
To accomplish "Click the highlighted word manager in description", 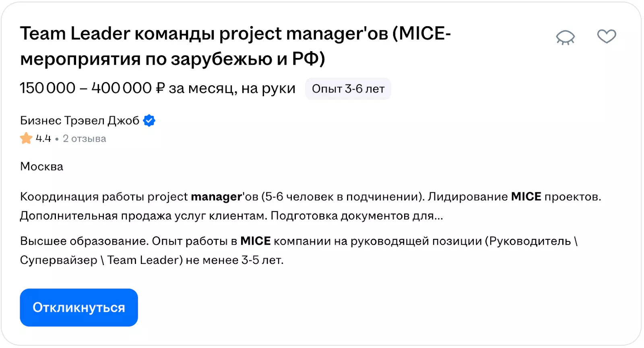I will [216, 197].
